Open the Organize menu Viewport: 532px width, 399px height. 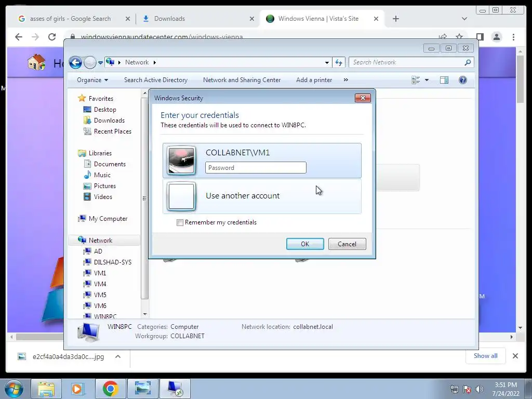[92, 80]
